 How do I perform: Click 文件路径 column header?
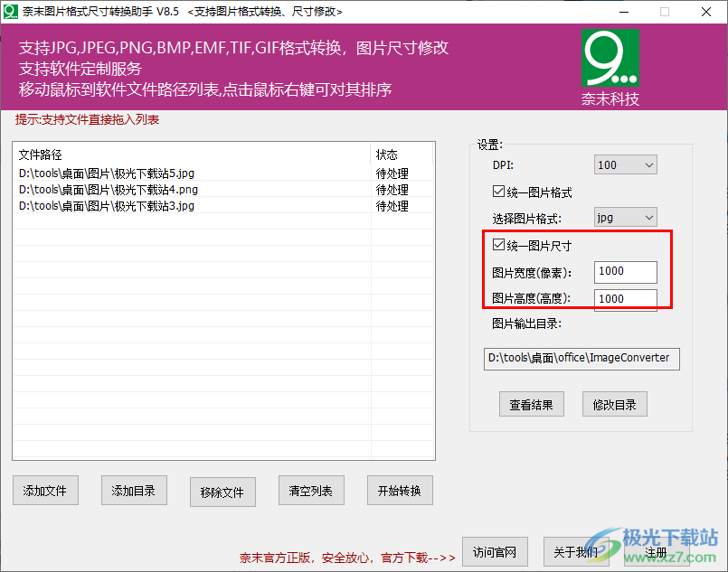click(192, 155)
